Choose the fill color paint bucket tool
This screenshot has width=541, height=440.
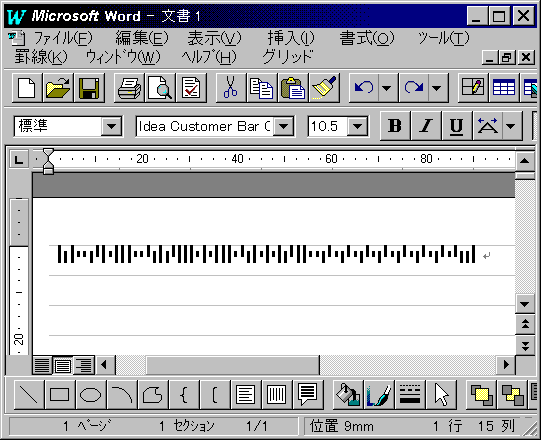(x=348, y=395)
